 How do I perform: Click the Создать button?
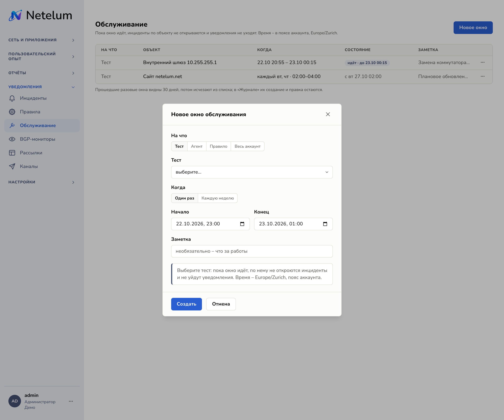click(187, 304)
